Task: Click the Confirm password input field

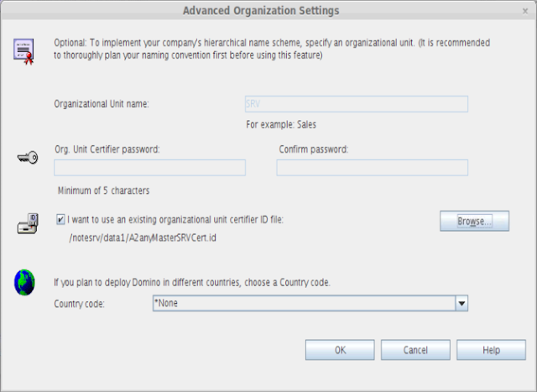Action: tap(372, 168)
